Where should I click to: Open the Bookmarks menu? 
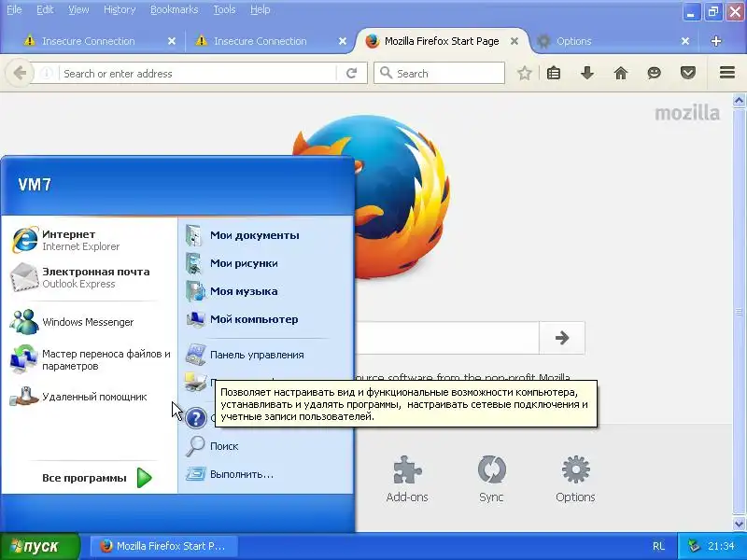[x=174, y=9]
